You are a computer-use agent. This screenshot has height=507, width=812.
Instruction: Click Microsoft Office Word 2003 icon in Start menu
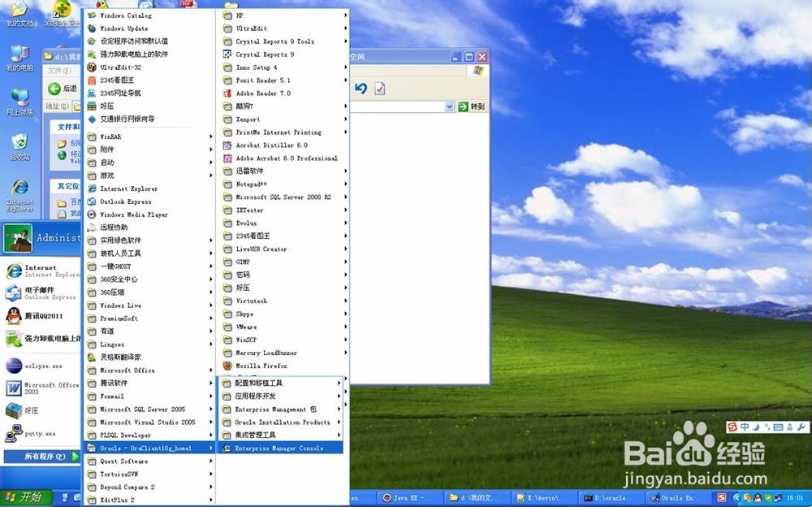click(14, 388)
